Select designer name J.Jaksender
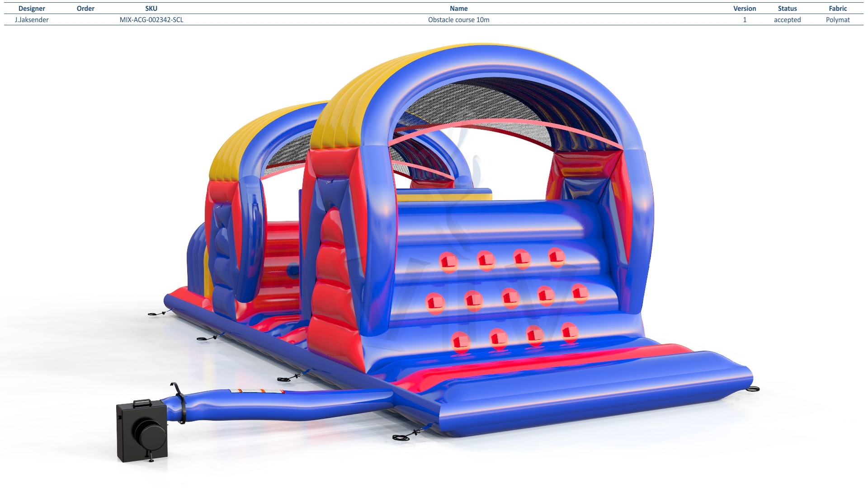 click(x=32, y=20)
